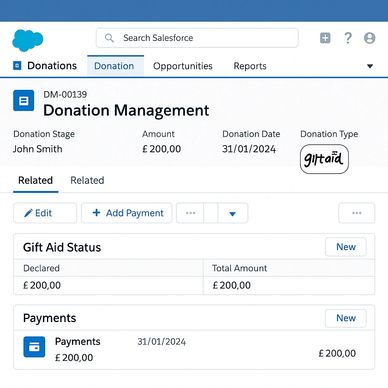Click the Declared amount £ 200,00
The image size is (388, 388).
click(x=42, y=285)
